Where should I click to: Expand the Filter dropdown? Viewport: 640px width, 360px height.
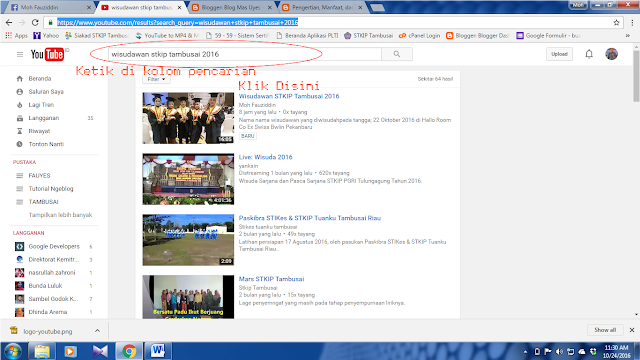156,79
